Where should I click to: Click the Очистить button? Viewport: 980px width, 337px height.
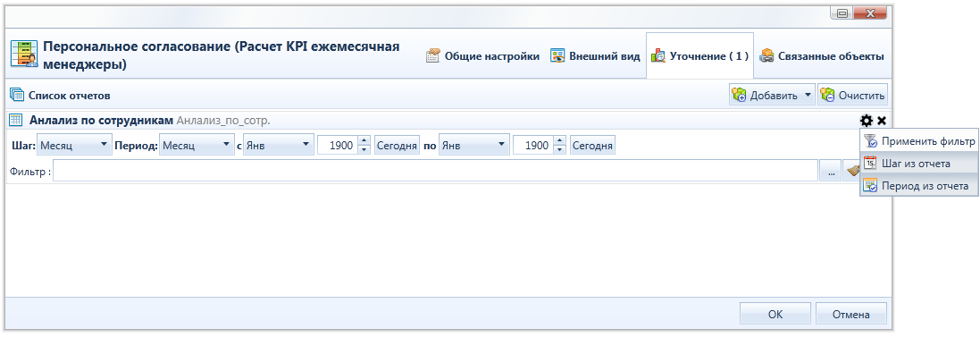point(853,96)
